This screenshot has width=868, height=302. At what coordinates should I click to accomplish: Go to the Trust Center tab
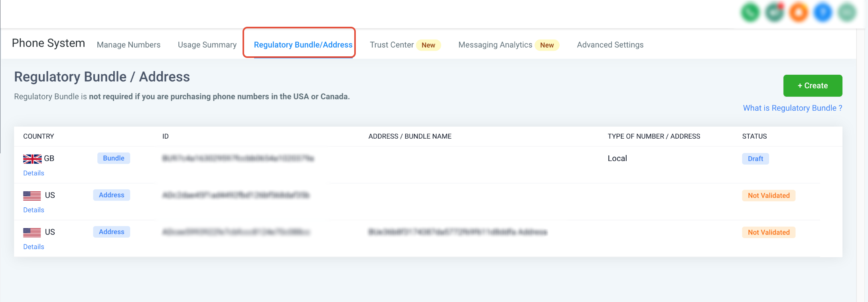tap(392, 45)
